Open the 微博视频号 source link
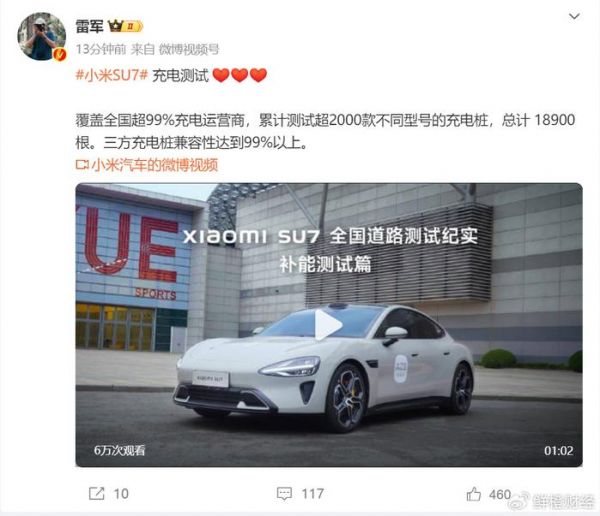 click(189, 49)
